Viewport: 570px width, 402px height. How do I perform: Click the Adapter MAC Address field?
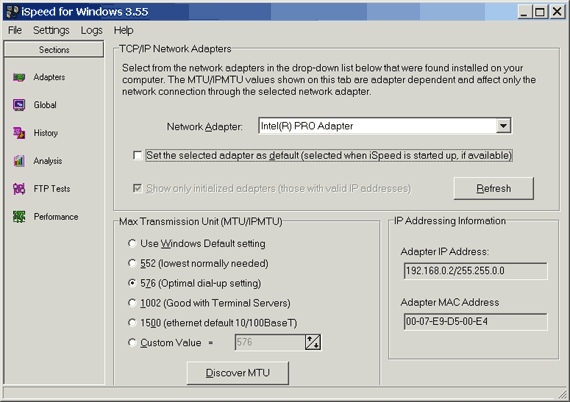pyautogui.click(x=475, y=322)
